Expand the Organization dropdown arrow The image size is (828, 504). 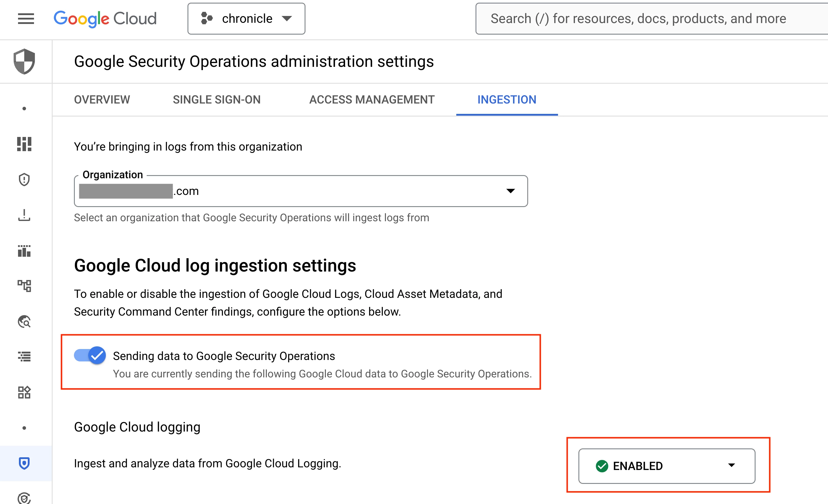click(511, 191)
